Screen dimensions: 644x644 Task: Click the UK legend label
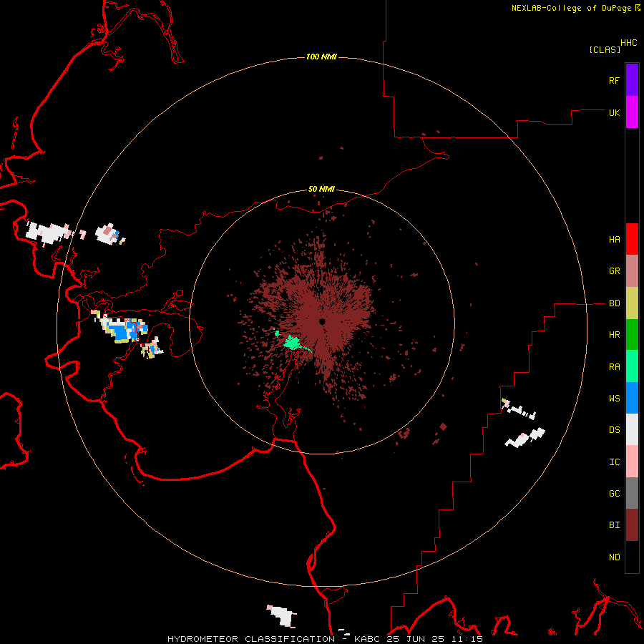614,112
